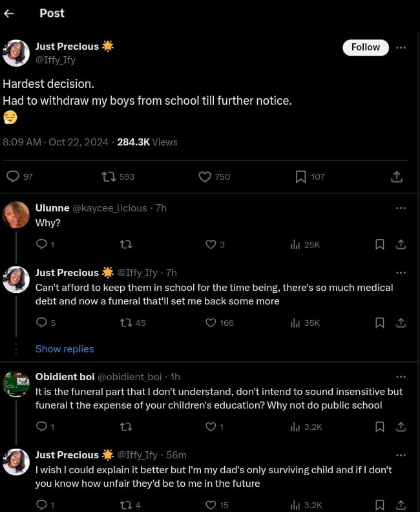Open Just Precious's avatar on main post

(x=16, y=53)
